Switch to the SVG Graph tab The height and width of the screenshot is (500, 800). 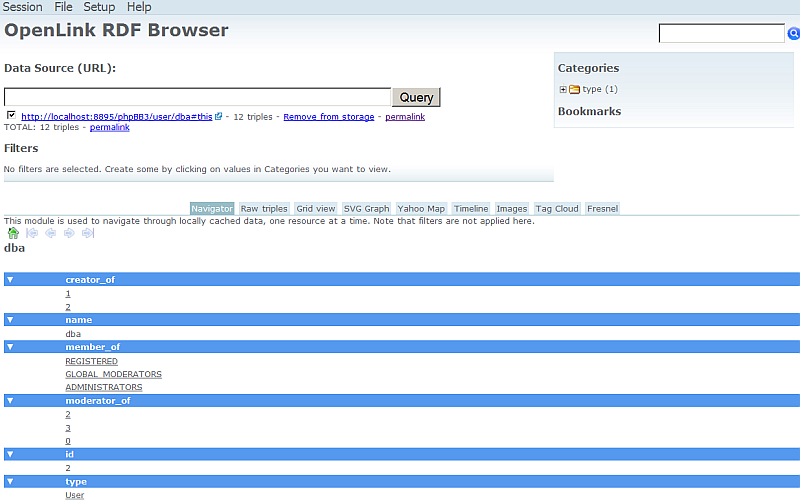click(366, 209)
